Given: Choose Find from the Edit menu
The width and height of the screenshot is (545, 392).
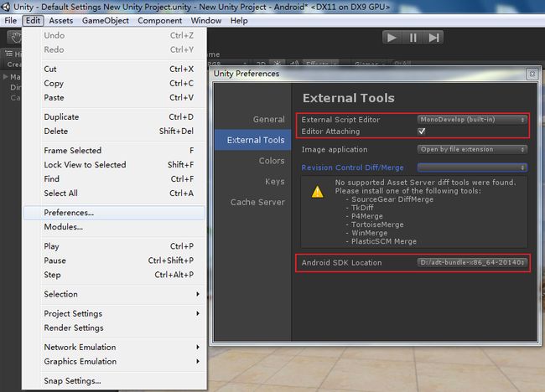Looking at the screenshot, I should [114, 178].
